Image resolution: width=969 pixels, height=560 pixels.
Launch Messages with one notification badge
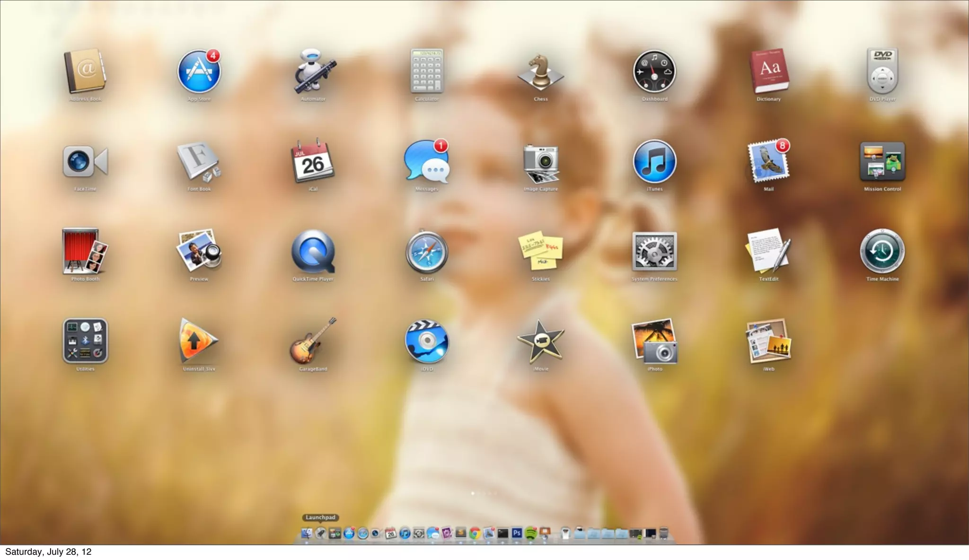(x=426, y=162)
